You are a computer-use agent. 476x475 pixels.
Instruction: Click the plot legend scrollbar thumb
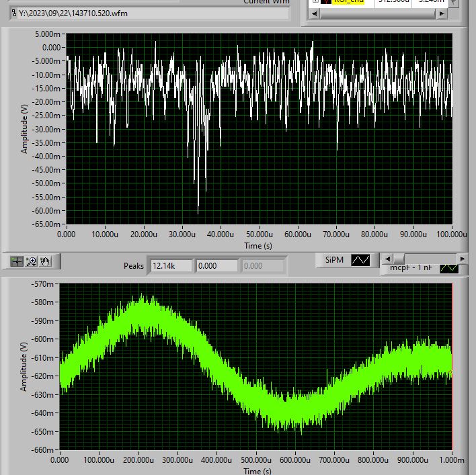point(399,259)
